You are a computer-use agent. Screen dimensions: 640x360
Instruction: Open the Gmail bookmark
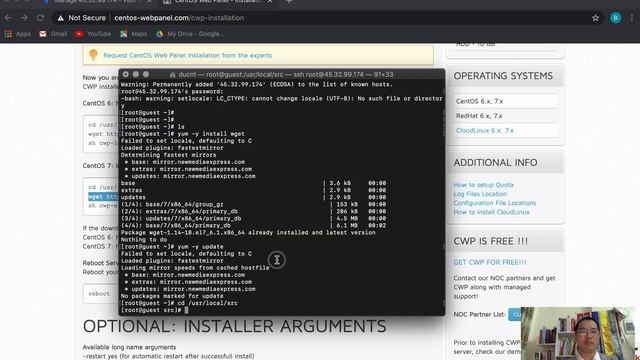[53, 34]
